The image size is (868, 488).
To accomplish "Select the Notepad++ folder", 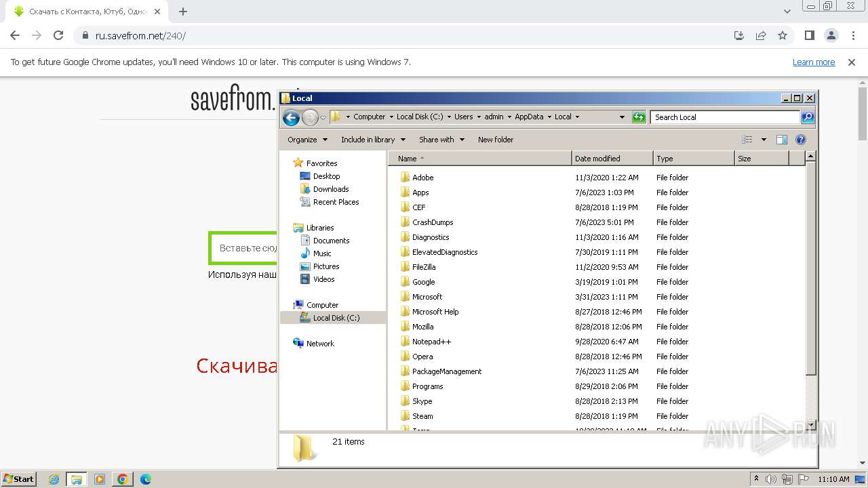I will click(x=431, y=342).
